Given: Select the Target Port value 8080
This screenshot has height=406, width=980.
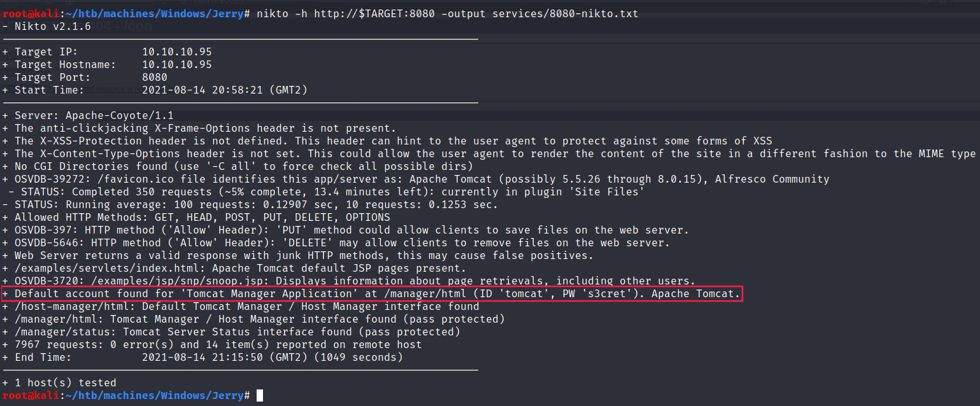Looking at the screenshot, I should tap(155, 78).
